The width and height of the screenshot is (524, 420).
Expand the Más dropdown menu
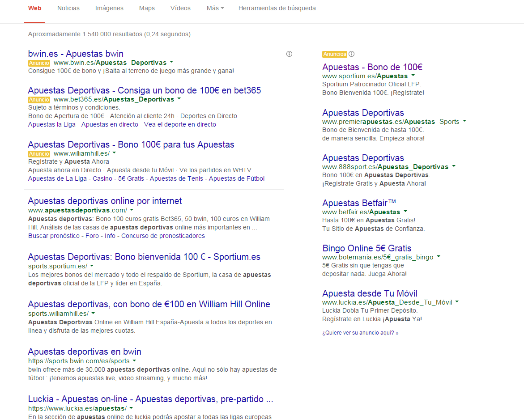(x=215, y=8)
